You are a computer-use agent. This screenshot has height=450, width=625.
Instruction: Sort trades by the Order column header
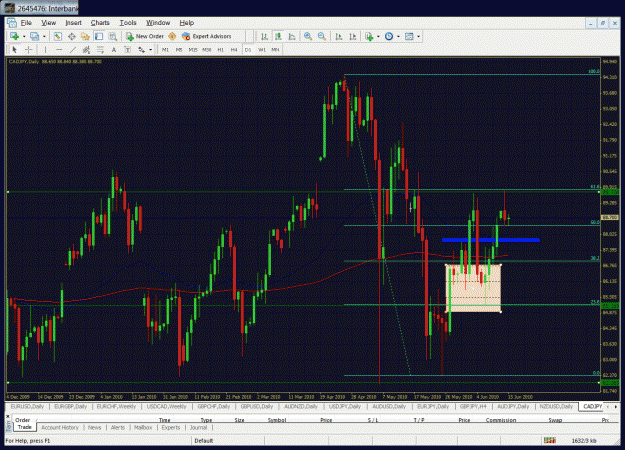(22, 420)
